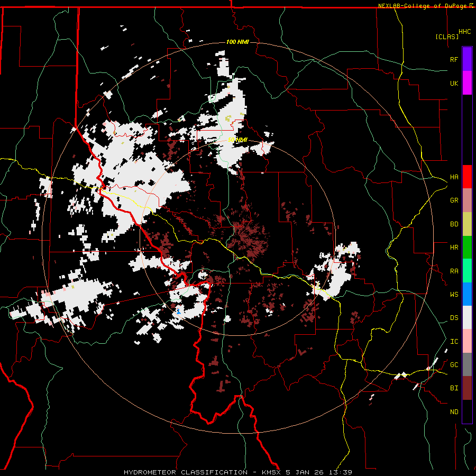Viewport: 476px width, 476px height.
Task: Click the 'RF' legend label text
Action: [454, 59]
